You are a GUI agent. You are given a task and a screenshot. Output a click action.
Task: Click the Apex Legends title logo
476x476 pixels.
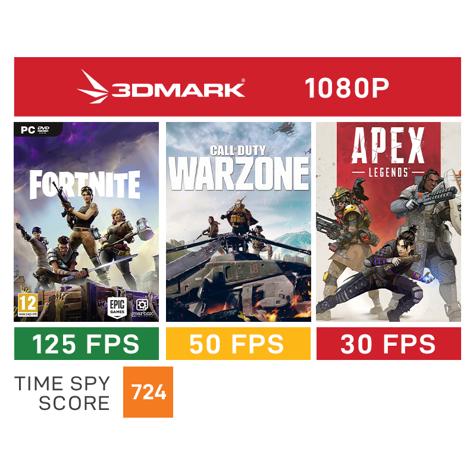pos(389,152)
